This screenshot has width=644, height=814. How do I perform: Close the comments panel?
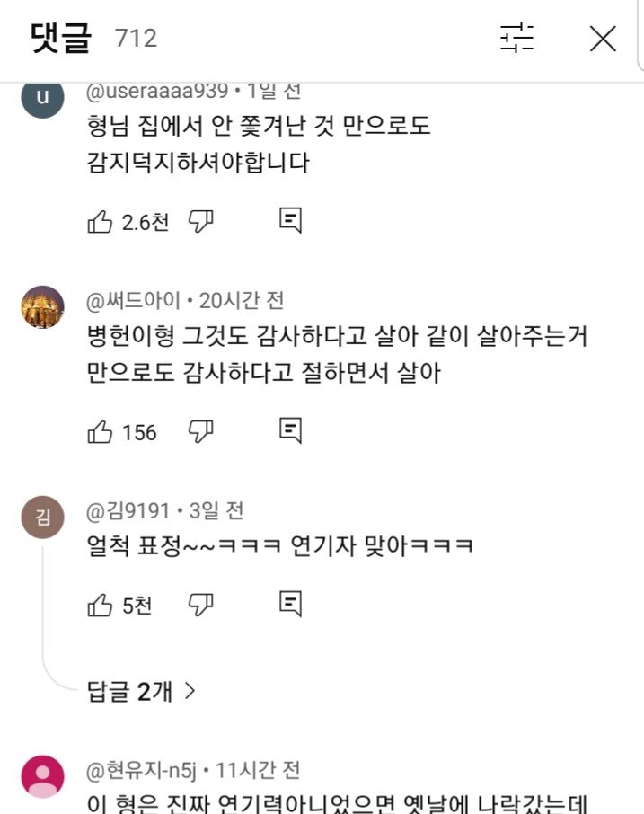click(602, 38)
